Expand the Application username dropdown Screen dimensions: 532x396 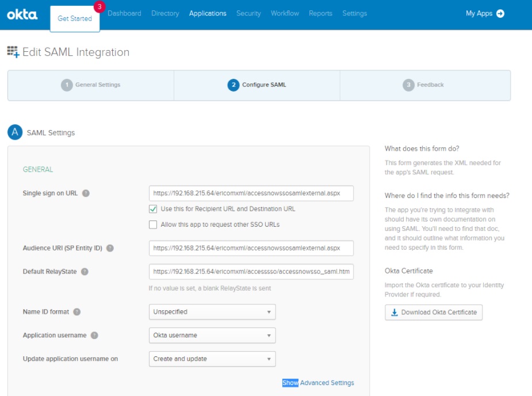(212, 336)
